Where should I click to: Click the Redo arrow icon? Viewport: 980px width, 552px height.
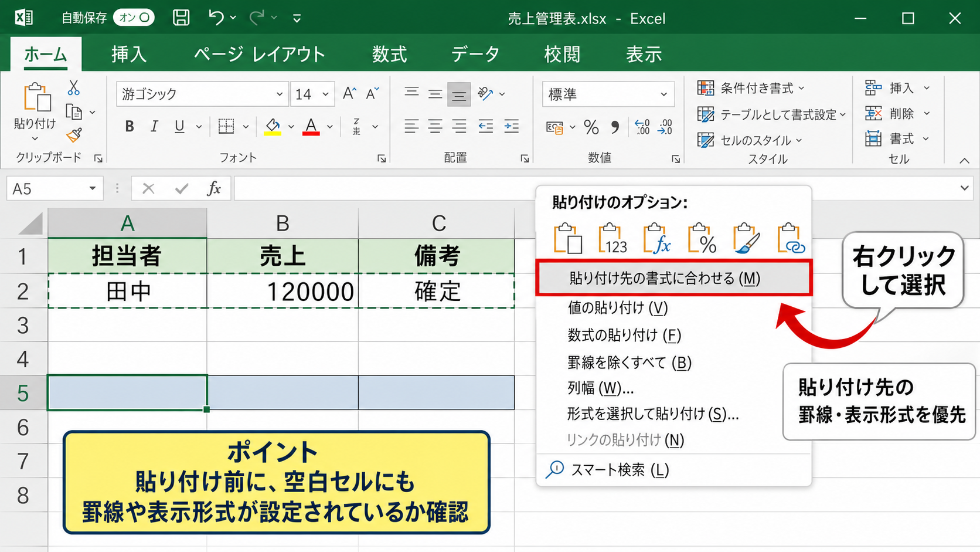(257, 18)
